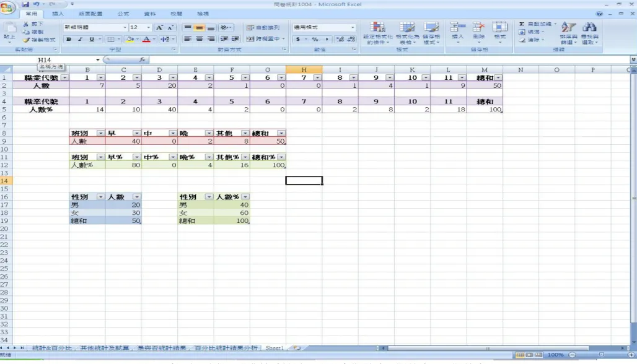Screen dimensions: 637x364
Task: Open Find & Select 尋找與選取 binoculars
Action: coord(589,33)
